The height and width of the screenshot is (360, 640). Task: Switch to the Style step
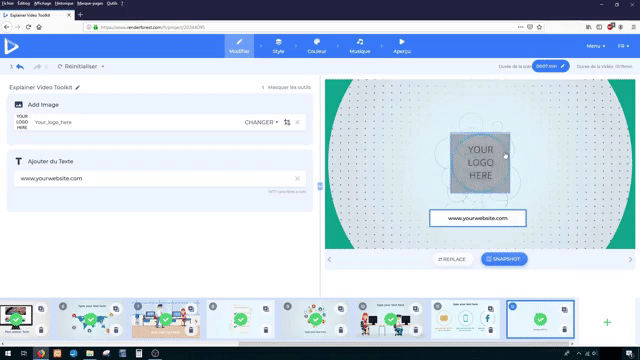(x=278, y=46)
